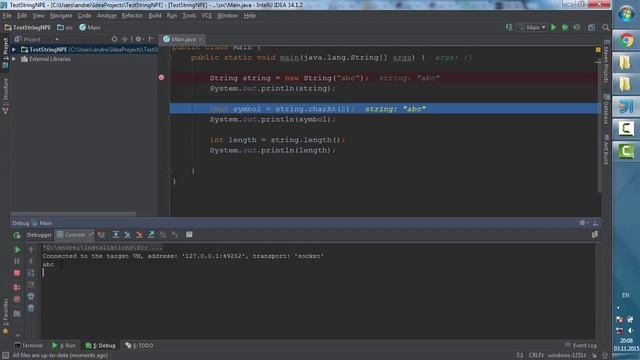The height and width of the screenshot is (360, 640).
Task: Restore layout icon in Debug panel
Action: (x=595, y=235)
